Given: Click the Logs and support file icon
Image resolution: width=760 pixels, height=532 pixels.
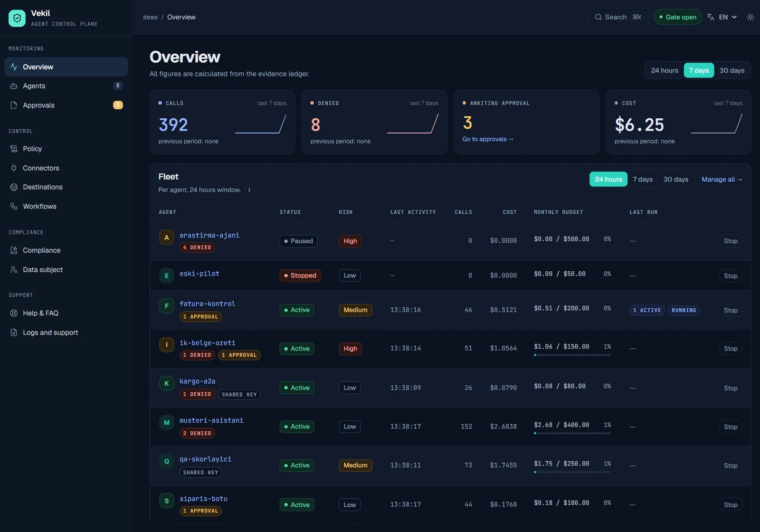Looking at the screenshot, I should click(x=14, y=332).
